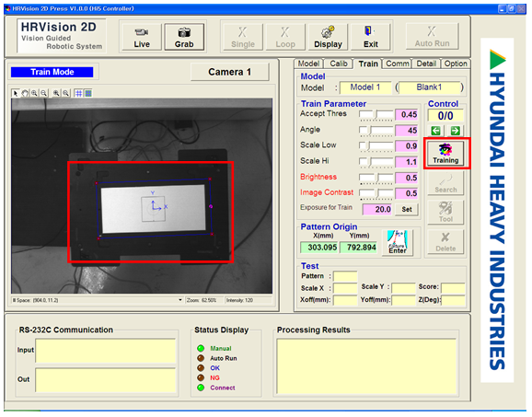Viewport: 532px width, 417px height.
Task: Adjust the Accept Thres slider
Action: click(x=376, y=115)
